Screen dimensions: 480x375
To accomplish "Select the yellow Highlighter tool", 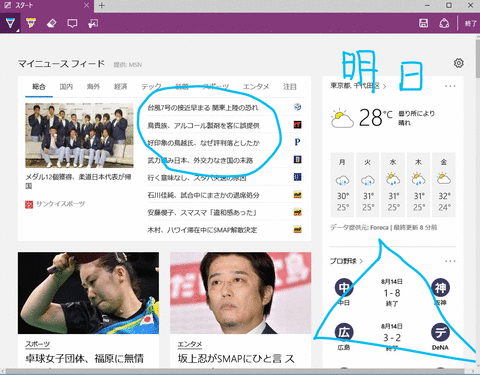I will (31, 23).
